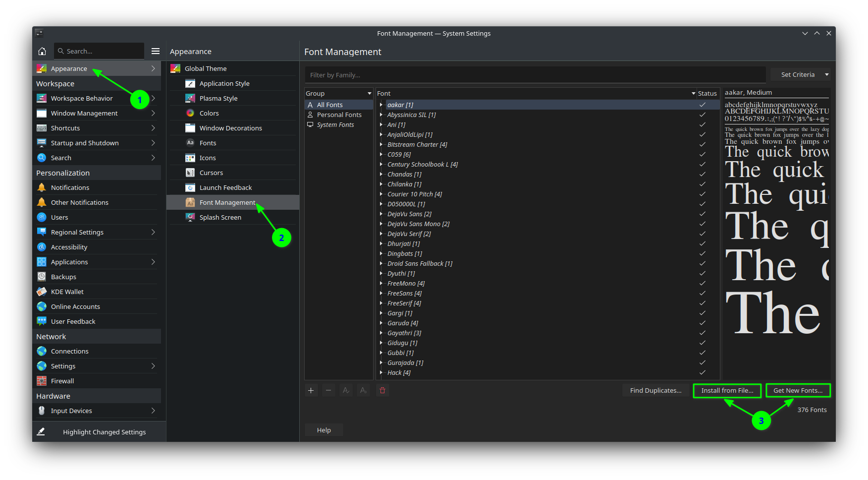Open Connections network settings
The width and height of the screenshot is (868, 480).
tap(97, 351)
